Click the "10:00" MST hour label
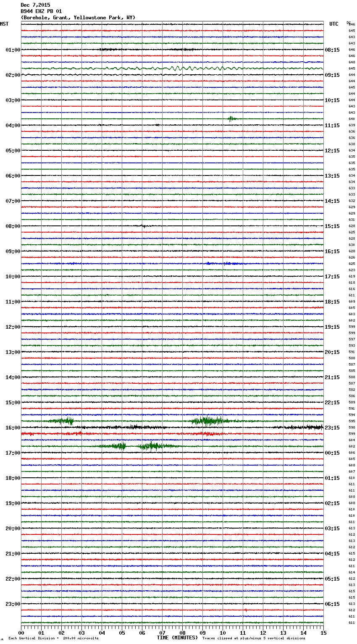 coord(13,277)
